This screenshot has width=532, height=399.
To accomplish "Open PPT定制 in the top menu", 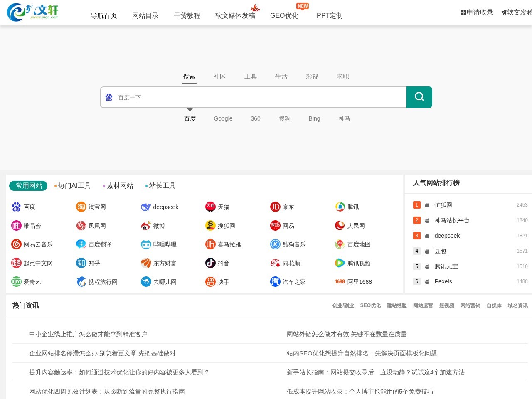I will point(330,16).
